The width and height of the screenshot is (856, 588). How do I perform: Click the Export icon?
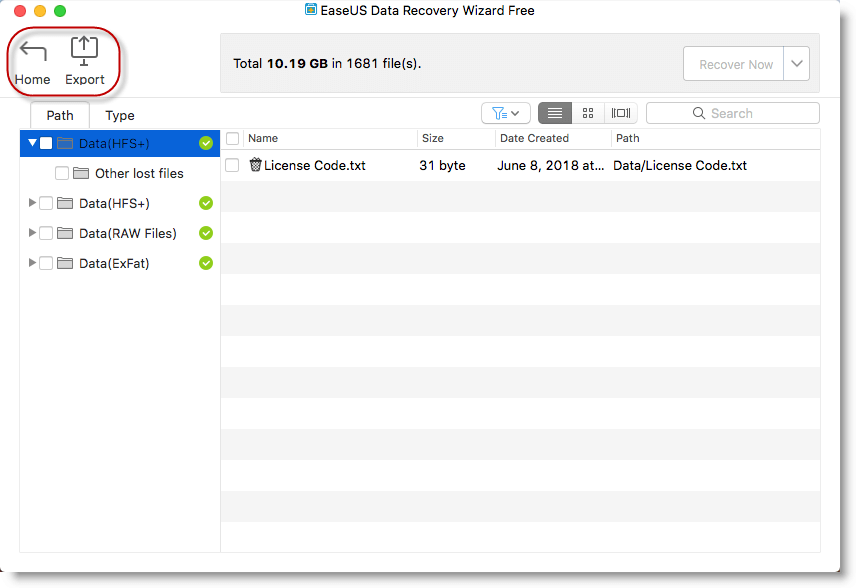tap(84, 50)
